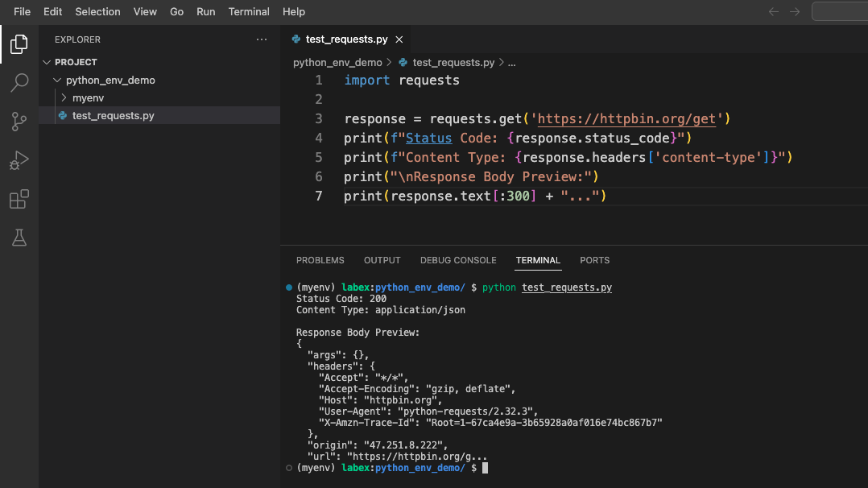The image size is (868, 488).
Task: Click 'Content Type: application/json' terminal output
Action: pos(381,310)
